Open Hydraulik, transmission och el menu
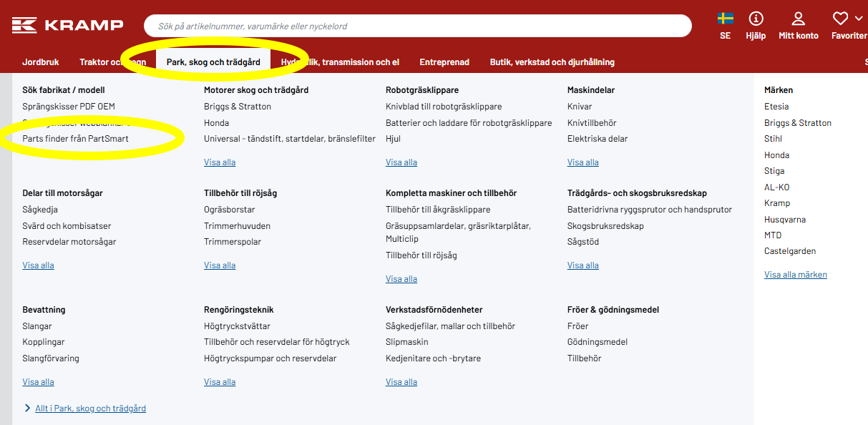 pyautogui.click(x=340, y=62)
